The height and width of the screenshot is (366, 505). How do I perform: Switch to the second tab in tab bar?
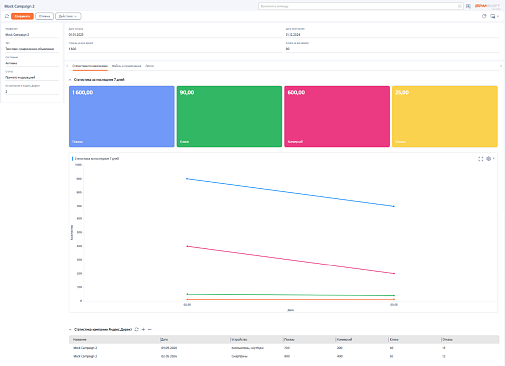coord(126,66)
